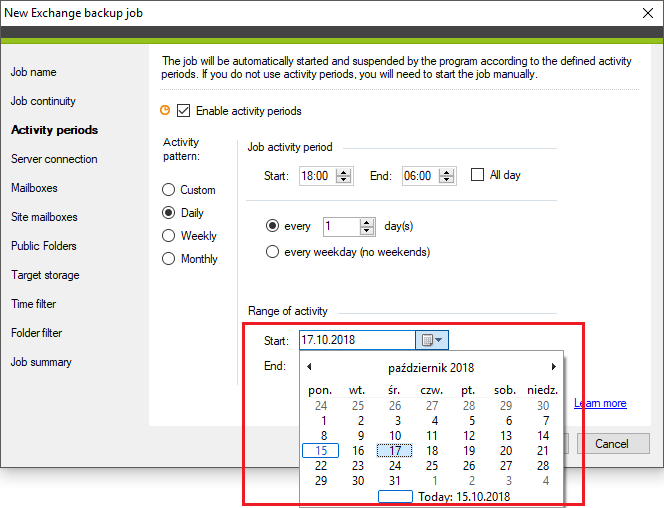This screenshot has width=664, height=508.
Task: Open the Mailboxes step
Action: (34, 188)
